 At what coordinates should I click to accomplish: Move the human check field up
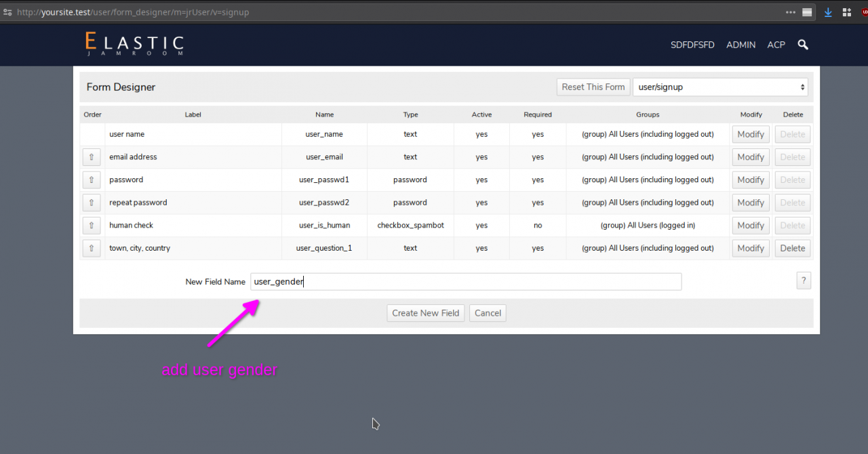click(92, 226)
